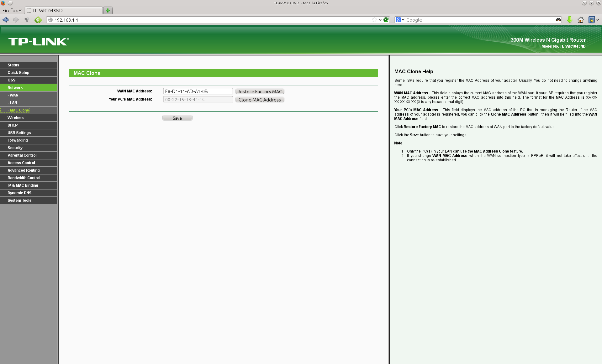Go to the browser home page

(580, 20)
